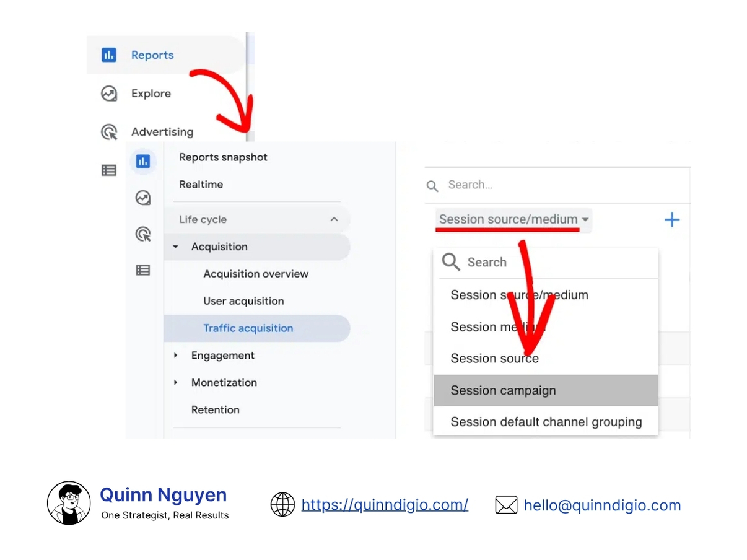747x560 pixels.
Task: Choose Session source option
Action: [x=546, y=359]
